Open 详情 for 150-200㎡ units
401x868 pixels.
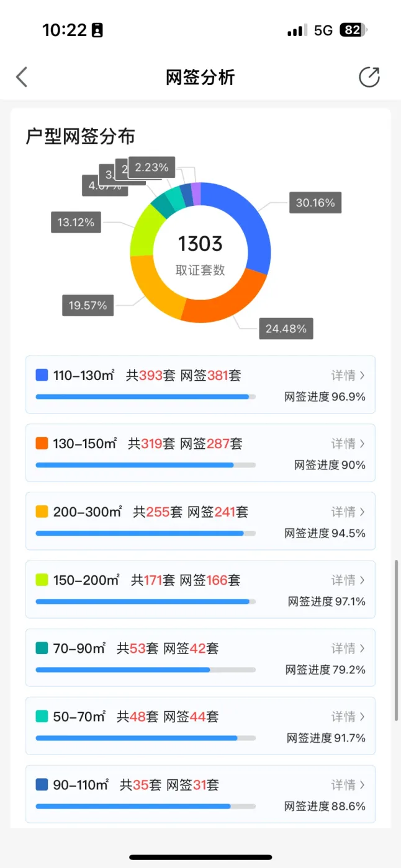348,580
